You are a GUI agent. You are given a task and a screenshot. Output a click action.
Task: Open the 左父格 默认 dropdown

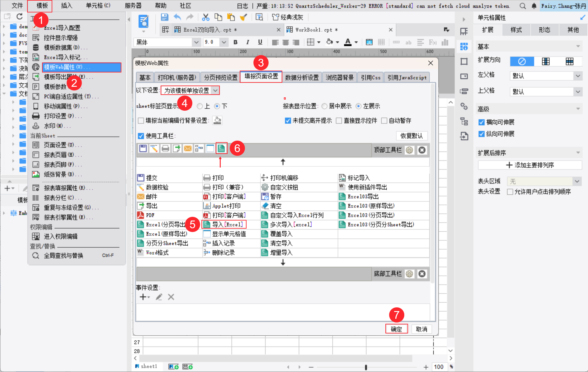(578, 76)
